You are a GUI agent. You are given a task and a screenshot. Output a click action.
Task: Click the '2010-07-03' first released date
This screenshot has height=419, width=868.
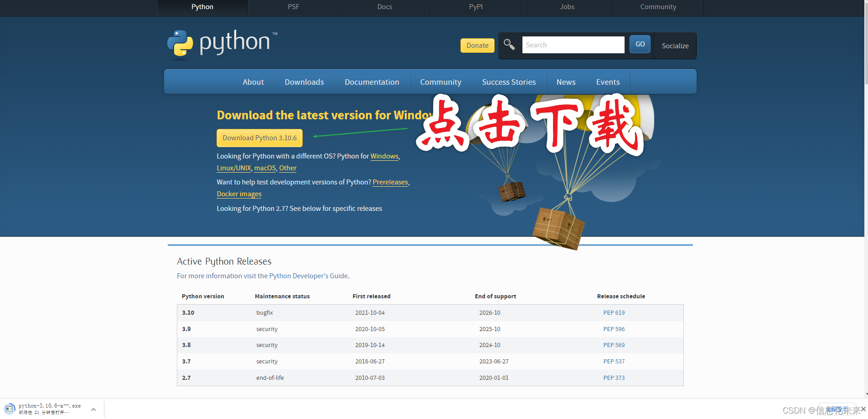click(x=370, y=378)
